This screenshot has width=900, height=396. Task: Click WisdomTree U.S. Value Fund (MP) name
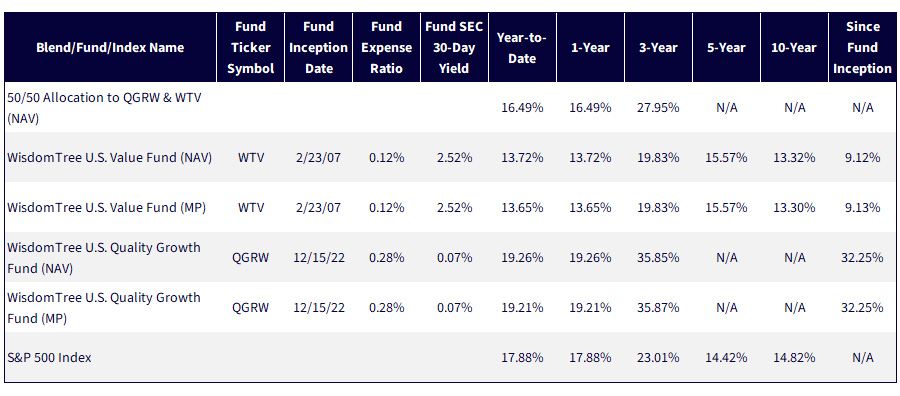(x=107, y=207)
